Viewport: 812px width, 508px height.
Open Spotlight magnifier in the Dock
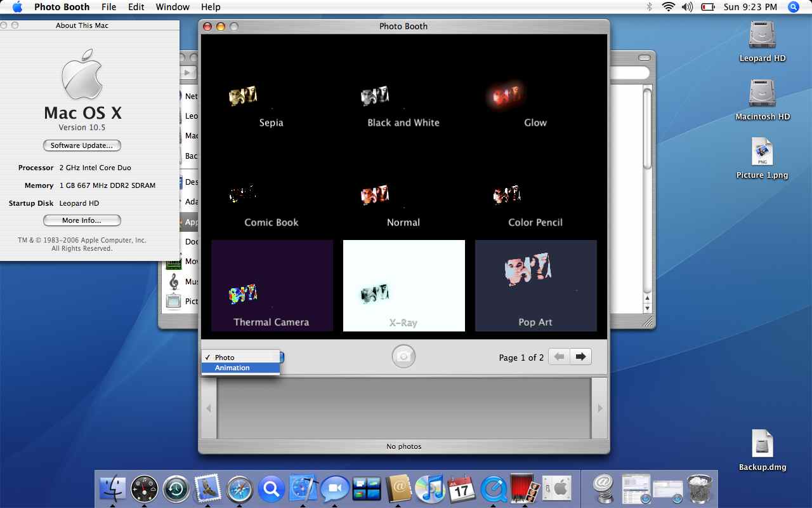point(272,490)
